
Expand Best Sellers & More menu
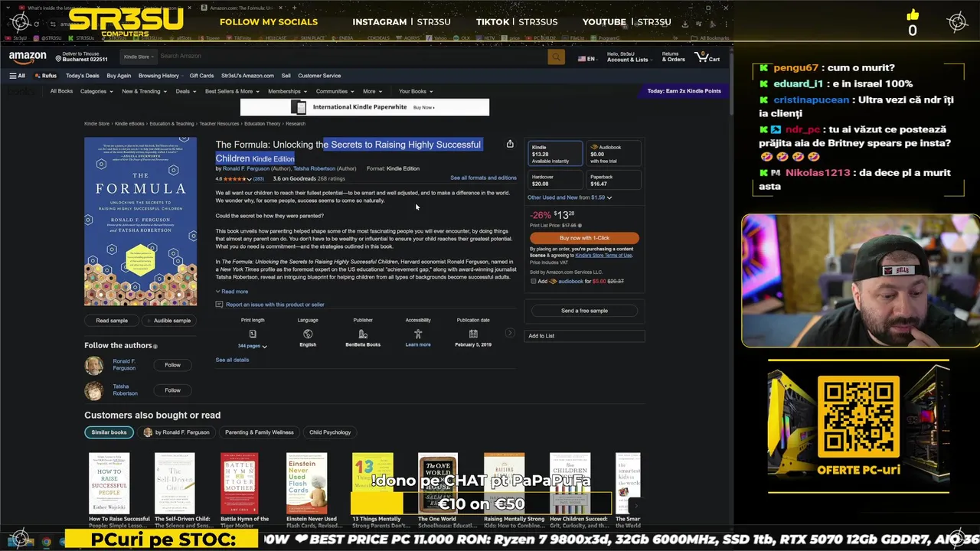coord(232,91)
